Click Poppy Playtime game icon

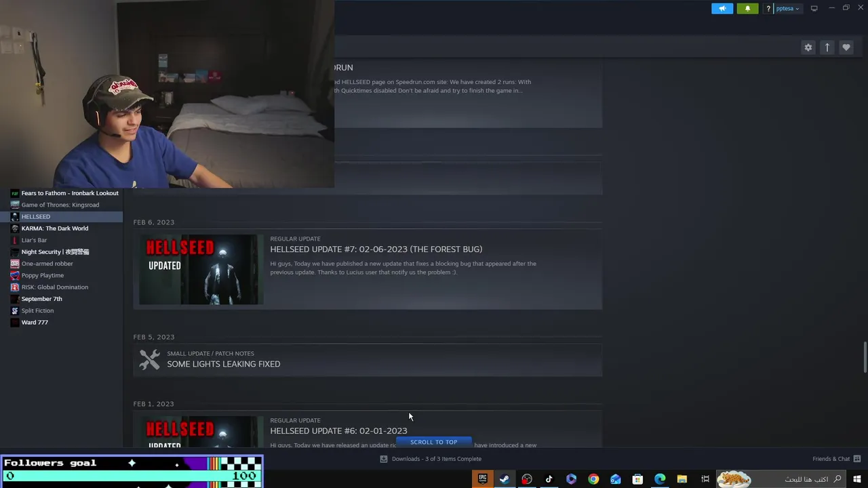click(15, 275)
